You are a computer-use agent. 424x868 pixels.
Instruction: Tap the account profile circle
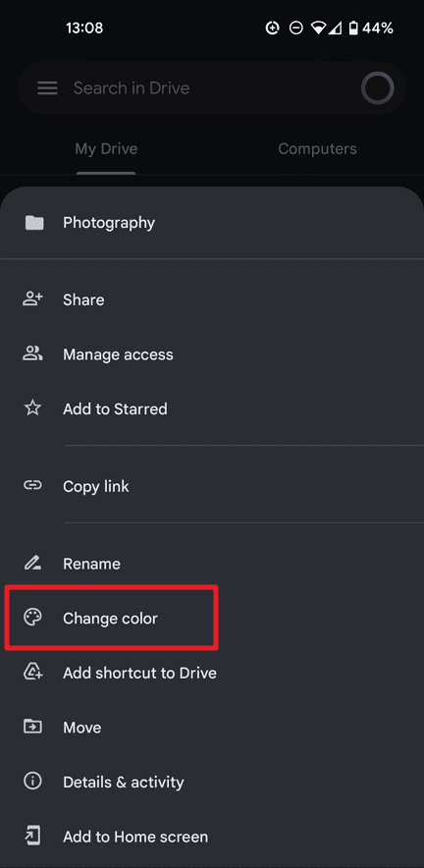(x=378, y=88)
